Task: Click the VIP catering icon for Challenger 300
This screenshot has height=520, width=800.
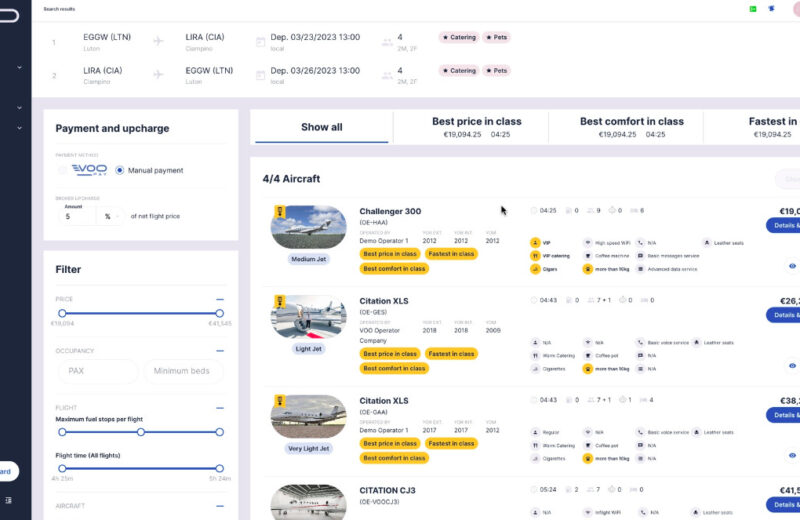Action: [x=535, y=256]
